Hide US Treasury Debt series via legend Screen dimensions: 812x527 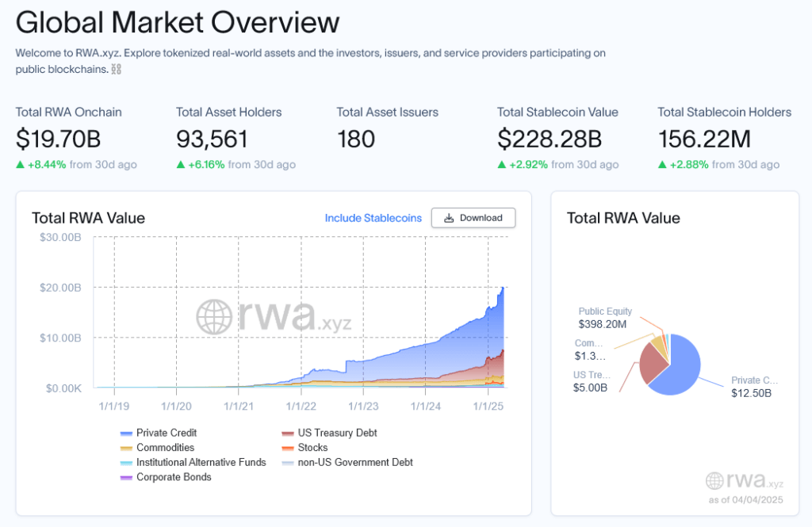click(336, 433)
